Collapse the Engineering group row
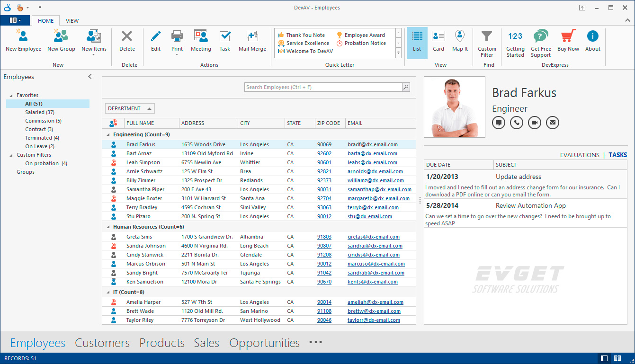Image resolution: width=635 pixels, height=364 pixels. point(108,135)
